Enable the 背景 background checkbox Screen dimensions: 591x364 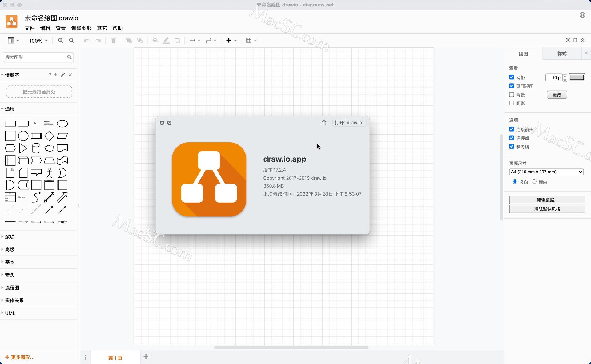512,94
